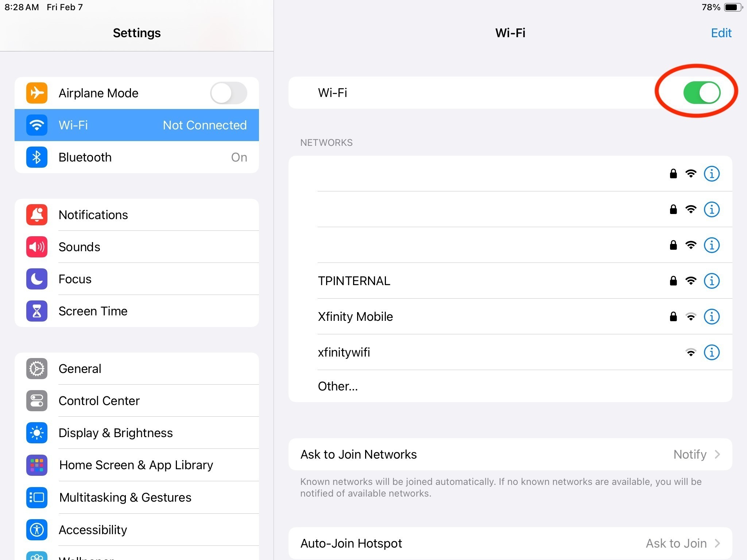This screenshot has width=747, height=560.
Task: Open Notifications via red bell icon
Action: pyautogui.click(x=36, y=215)
